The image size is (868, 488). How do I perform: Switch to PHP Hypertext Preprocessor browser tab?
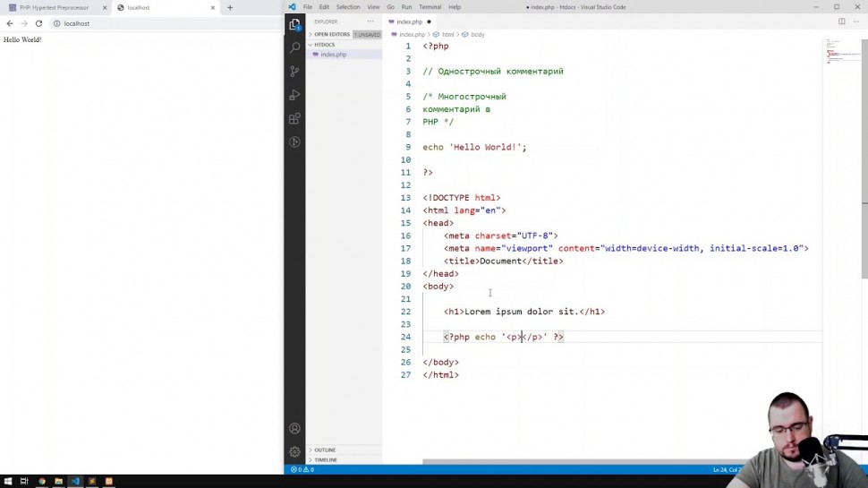pyautogui.click(x=54, y=7)
